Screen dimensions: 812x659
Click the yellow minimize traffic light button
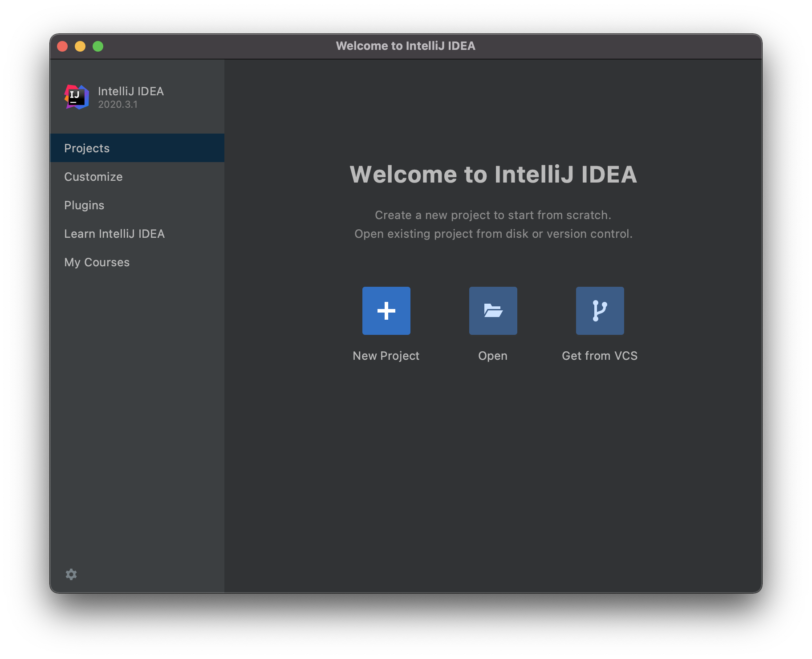[x=81, y=46]
